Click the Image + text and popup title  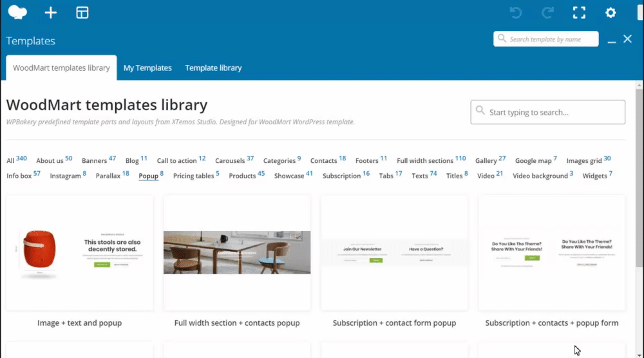point(80,323)
